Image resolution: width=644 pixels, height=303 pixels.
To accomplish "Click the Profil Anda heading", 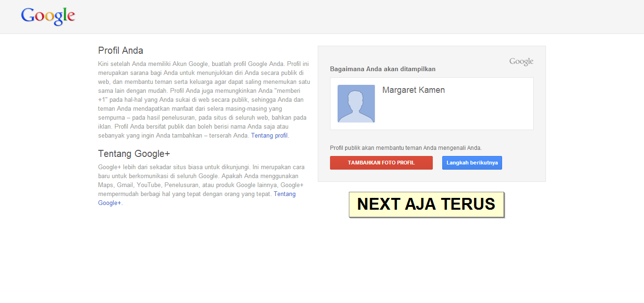I will click(x=121, y=50).
